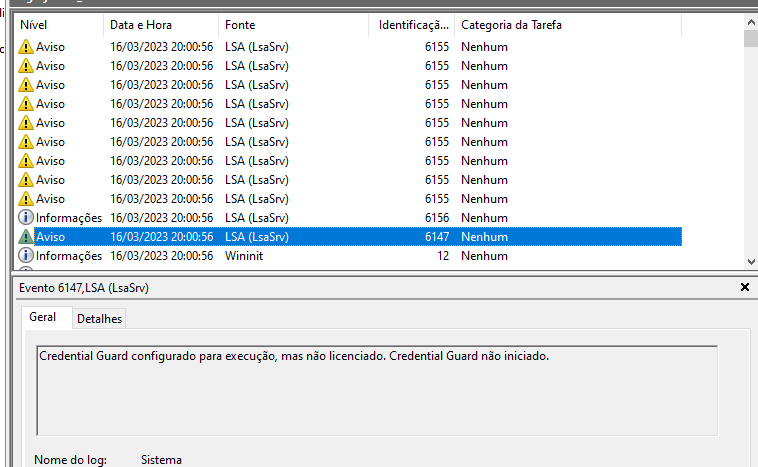Click the info icon on event 6156 row
Viewport: 758px width, 467px height.
[26, 218]
